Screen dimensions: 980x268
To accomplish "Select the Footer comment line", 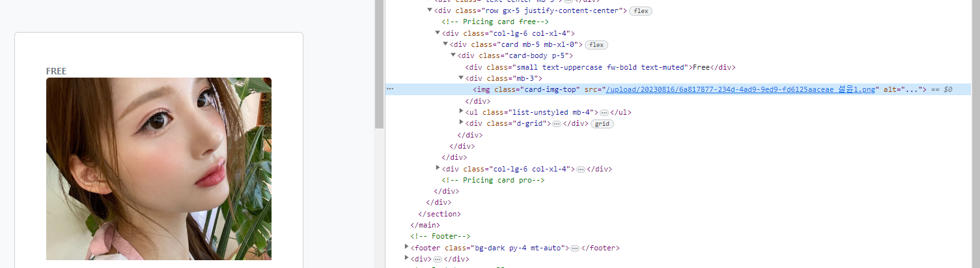I will pos(440,236).
